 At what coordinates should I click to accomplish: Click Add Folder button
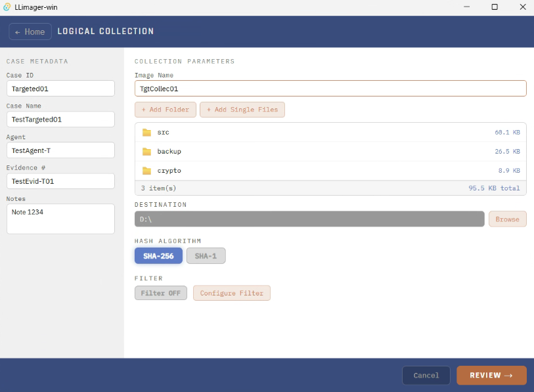coord(166,110)
